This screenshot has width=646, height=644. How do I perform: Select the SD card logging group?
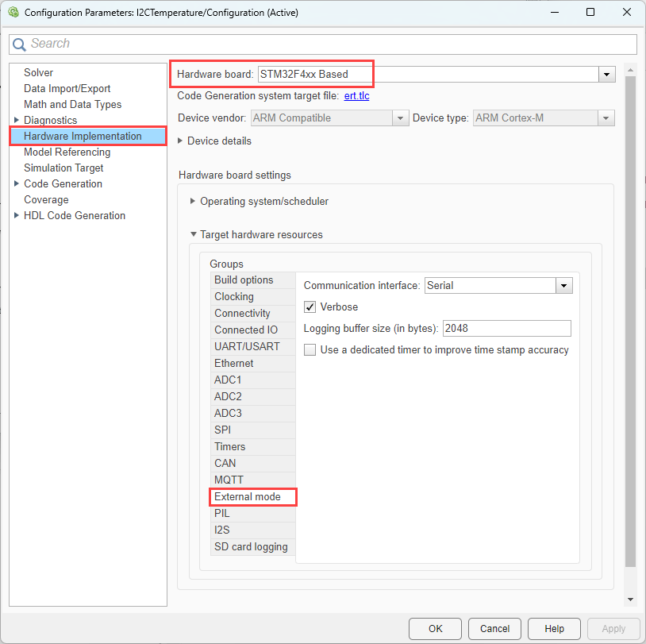coord(251,546)
